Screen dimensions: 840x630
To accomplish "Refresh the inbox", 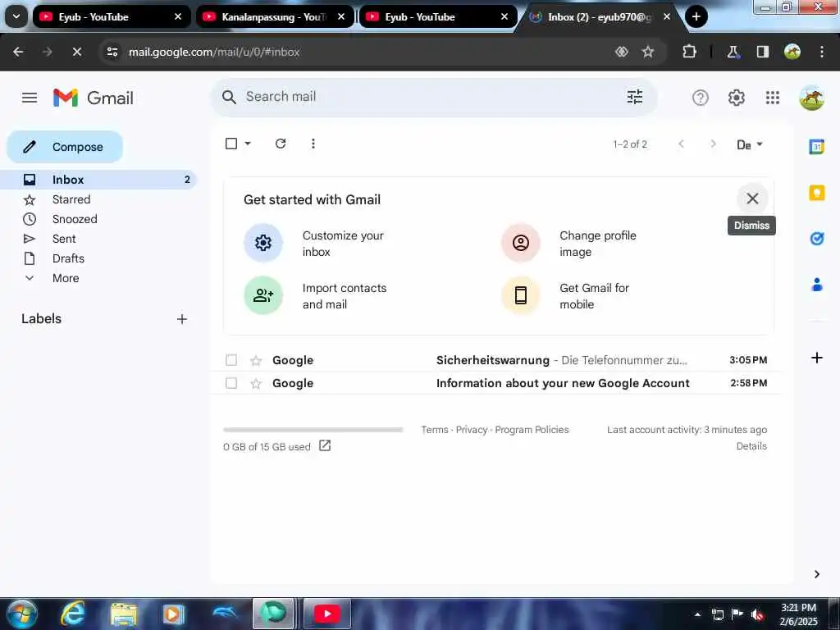I will 281,144.
